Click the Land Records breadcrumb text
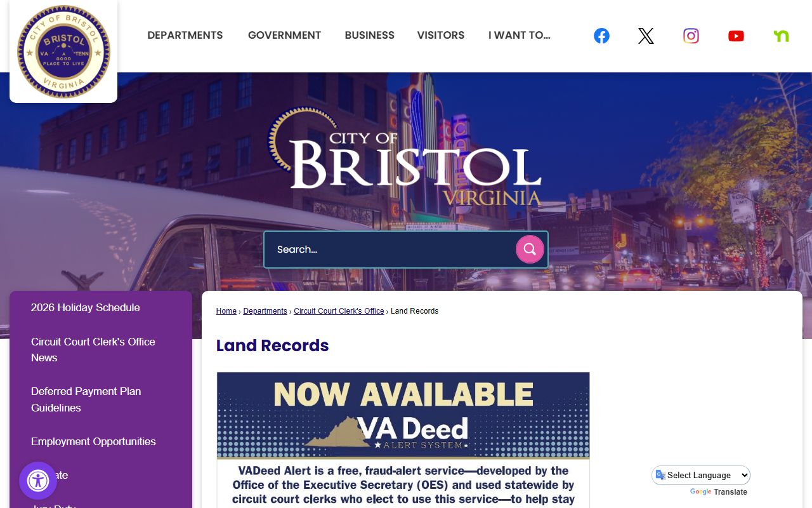 tap(414, 311)
